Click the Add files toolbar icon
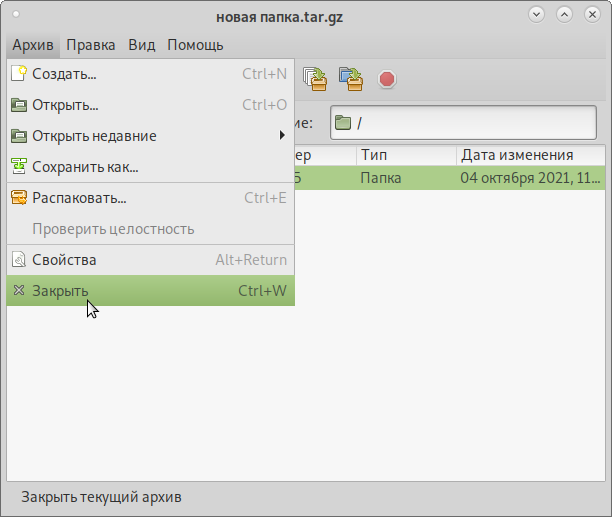 pos(316,78)
